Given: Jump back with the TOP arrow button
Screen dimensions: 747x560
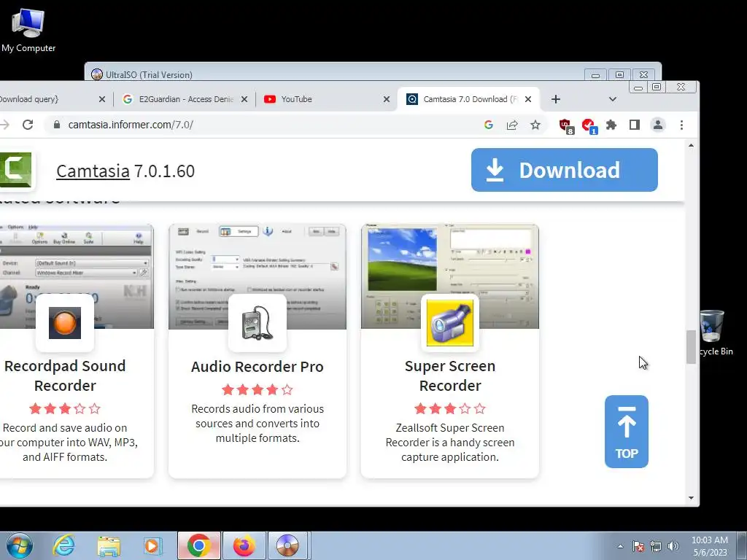Looking at the screenshot, I should [626, 432].
